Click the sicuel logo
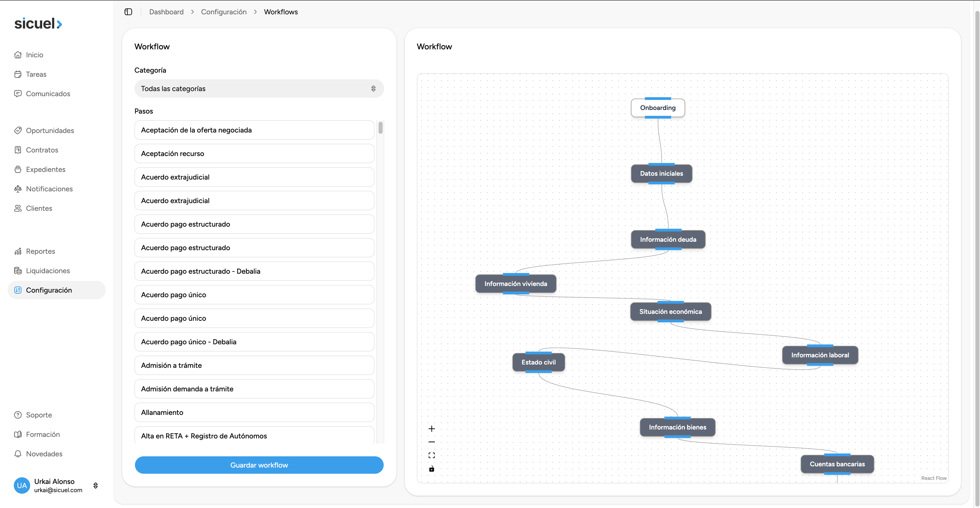The height and width of the screenshot is (508, 980). [38, 24]
